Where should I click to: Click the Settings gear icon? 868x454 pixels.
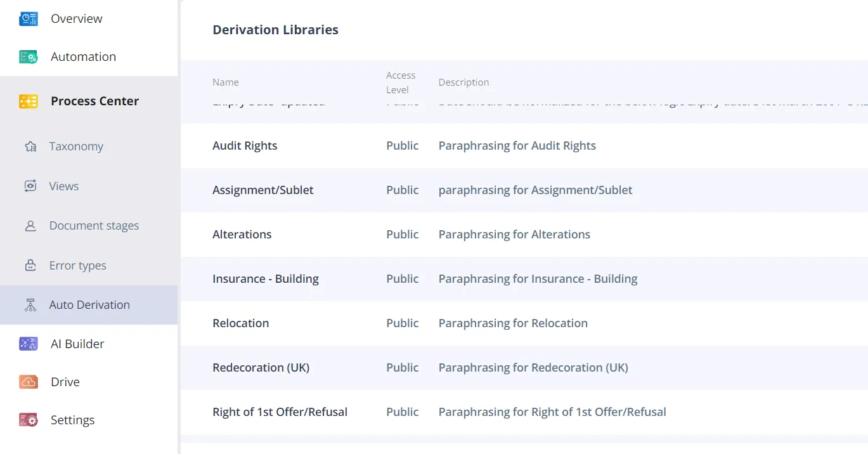(29, 420)
